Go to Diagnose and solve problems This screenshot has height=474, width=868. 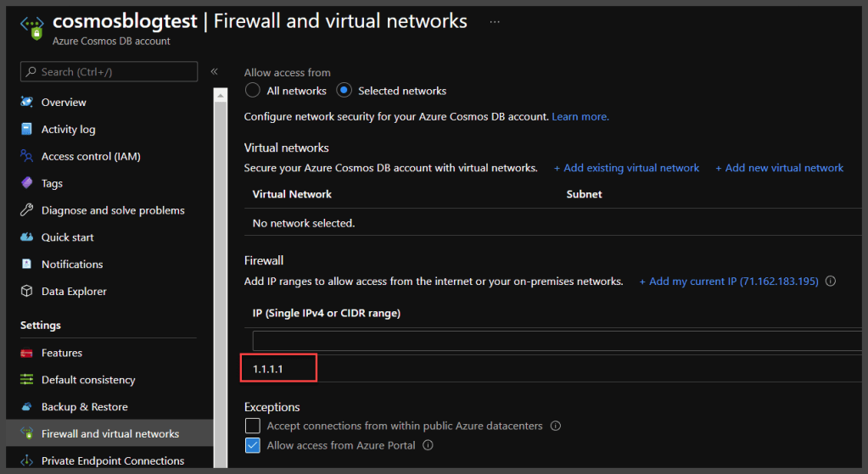pos(112,210)
